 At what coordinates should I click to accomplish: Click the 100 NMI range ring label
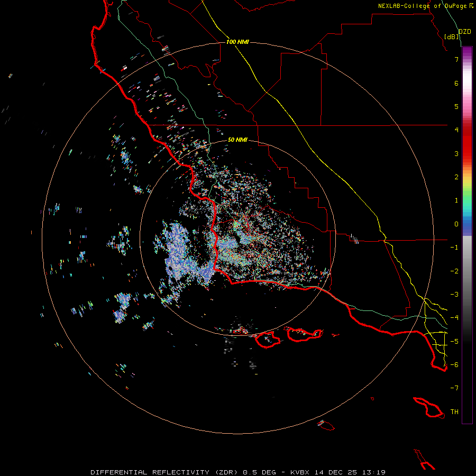coord(237,42)
